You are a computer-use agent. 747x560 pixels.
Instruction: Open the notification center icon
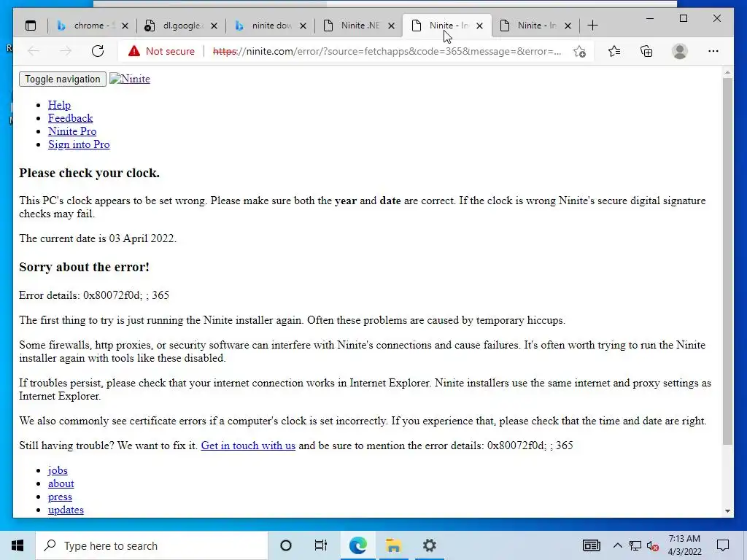723,545
